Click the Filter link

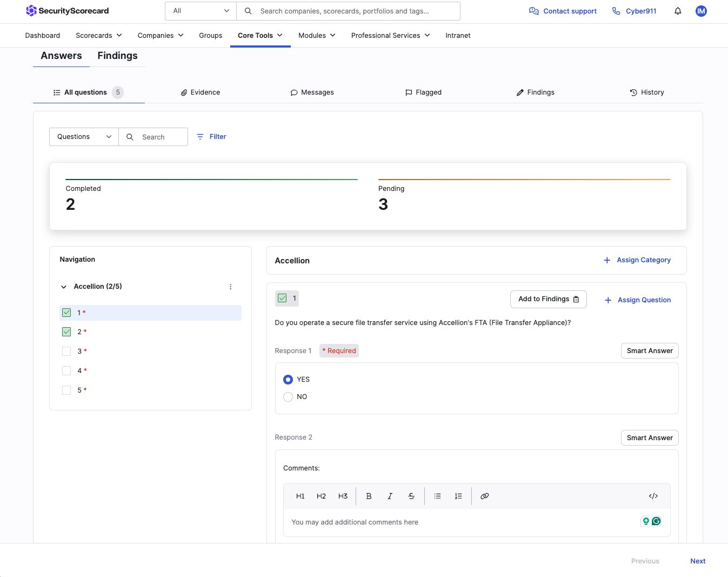[218, 137]
